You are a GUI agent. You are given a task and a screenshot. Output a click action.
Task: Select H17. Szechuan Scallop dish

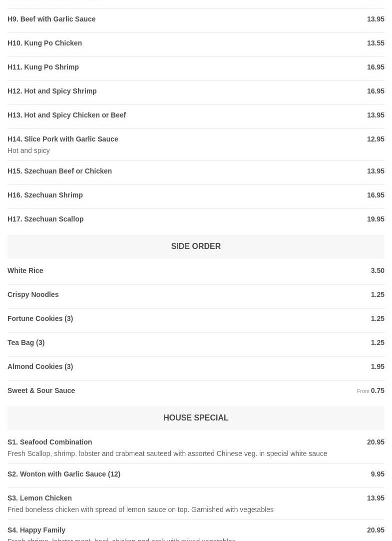tap(45, 219)
